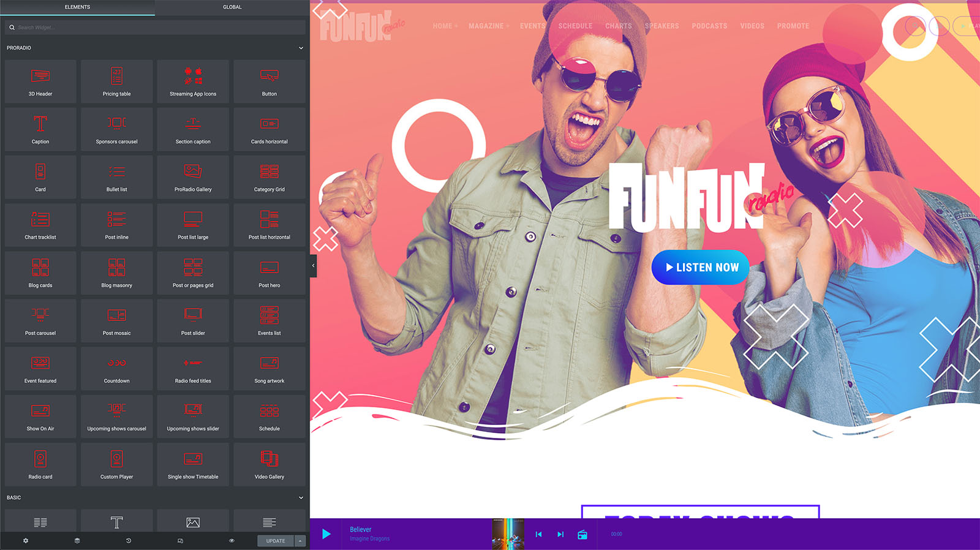Click the UPDATE button
This screenshot has width=980, height=550.
[276, 541]
